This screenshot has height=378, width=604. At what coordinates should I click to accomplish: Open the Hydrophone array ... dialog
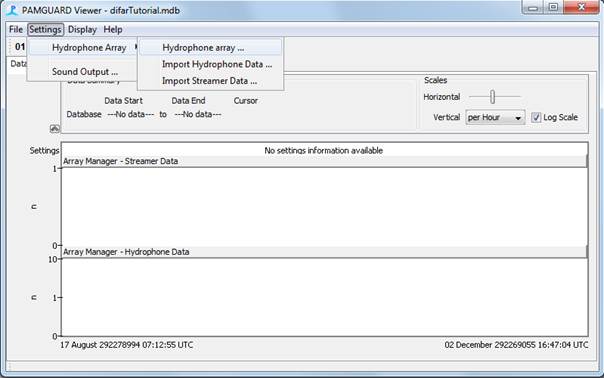click(x=210, y=48)
